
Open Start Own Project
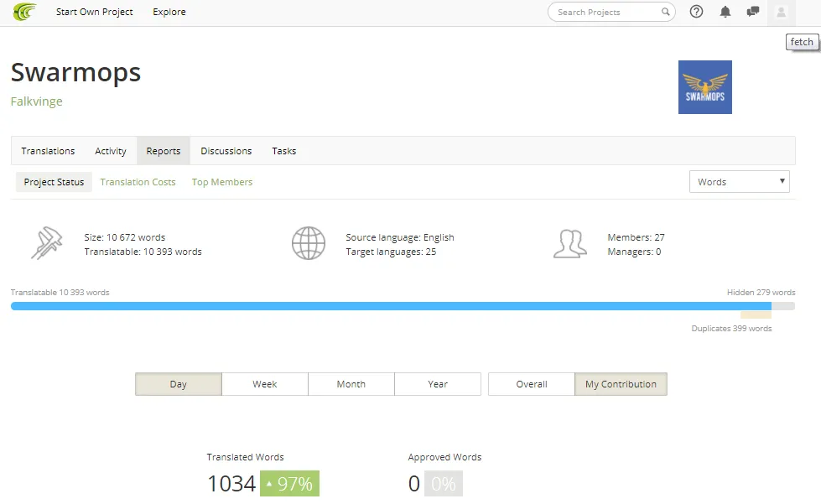click(x=94, y=12)
